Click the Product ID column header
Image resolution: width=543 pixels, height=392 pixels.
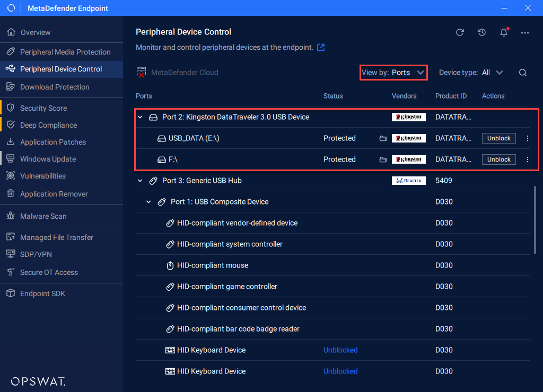[x=451, y=96]
